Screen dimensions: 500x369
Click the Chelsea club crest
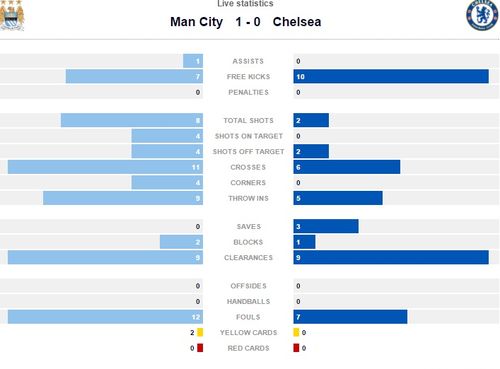point(482,15)
